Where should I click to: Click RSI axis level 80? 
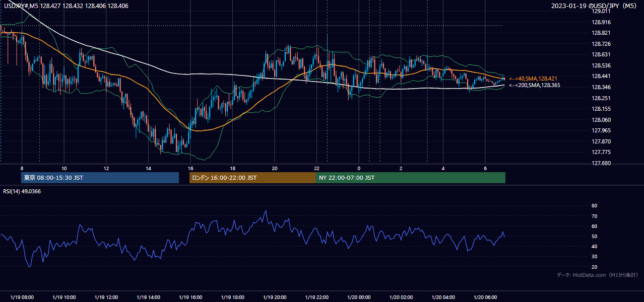[594, 206]
